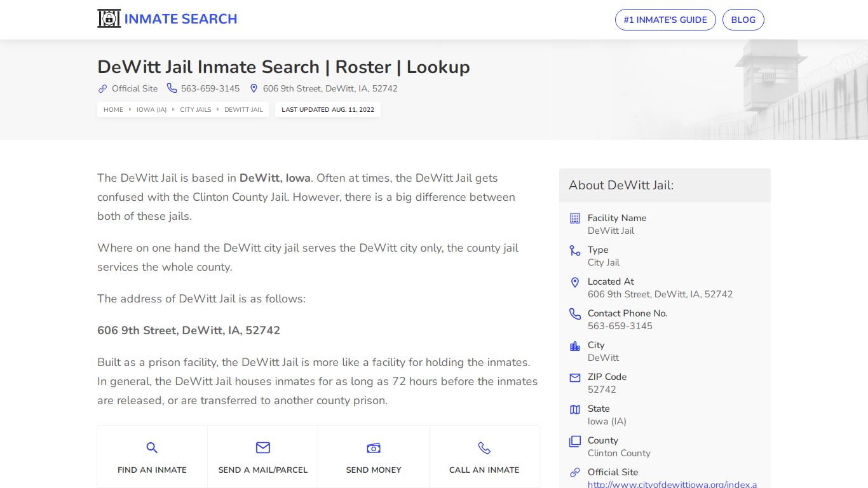Click the page title DeWitt Jail Inmate Search
The height and width of the screenshot is (488, 868).
283,67
